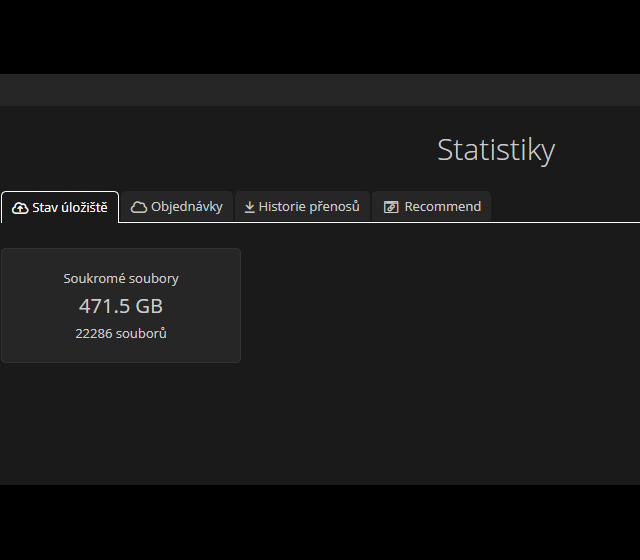Switch to the Objednávky tab
This screenshot has height=560, width=640.
tap(177, 207)
